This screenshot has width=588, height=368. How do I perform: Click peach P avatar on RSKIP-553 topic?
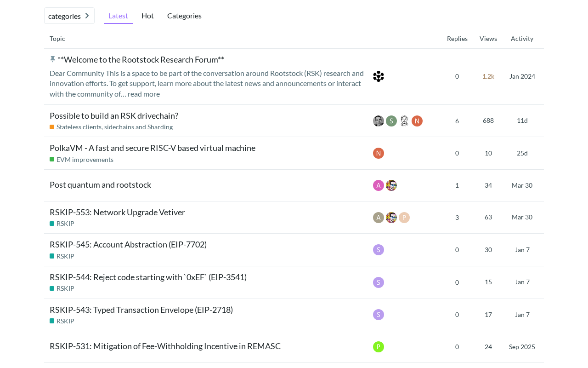(404, 218)
